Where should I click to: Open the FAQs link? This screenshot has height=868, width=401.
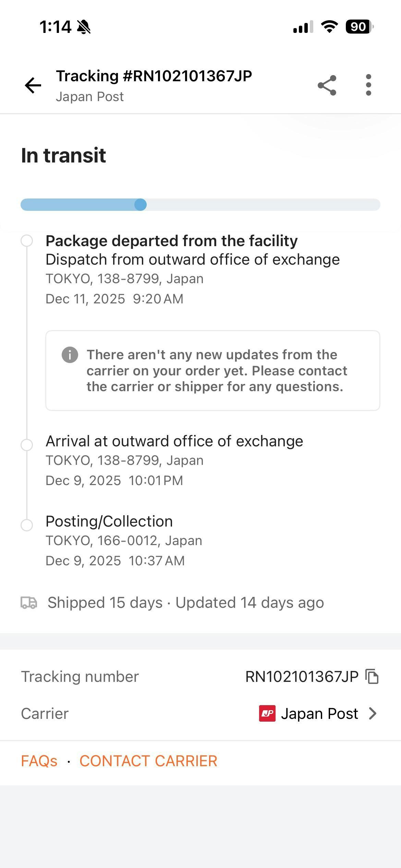pos(39,761)
